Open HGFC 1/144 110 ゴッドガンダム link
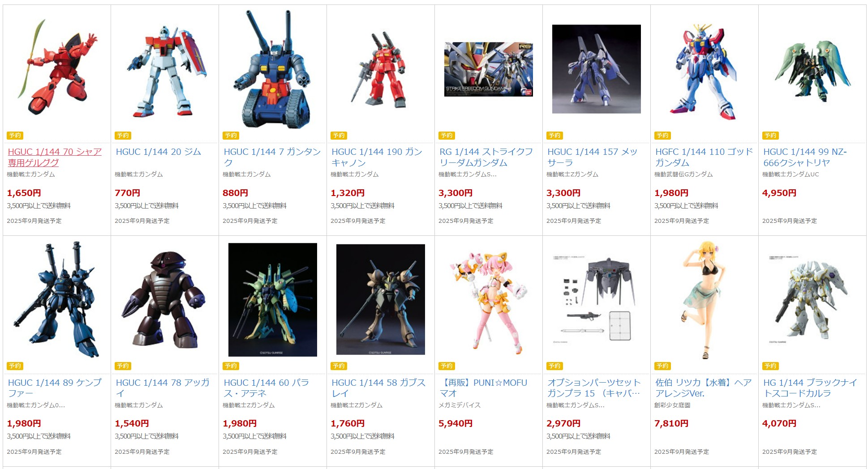This screenshot has width=868, height=469. tap(704, 157)
